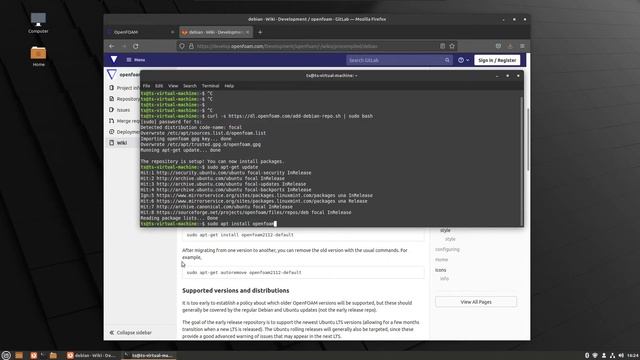Open the Computer desktop icon
640x360 pixels.
[x=38, y=23]
